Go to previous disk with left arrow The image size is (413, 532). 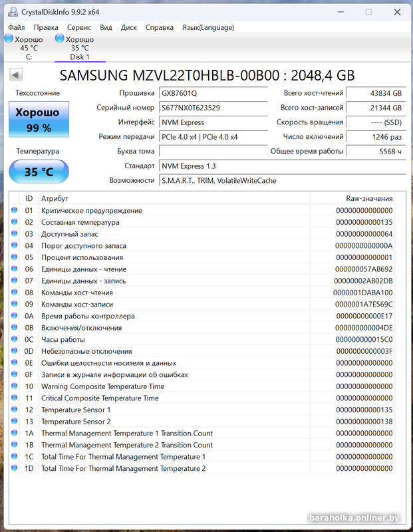(x=15, y=74)
